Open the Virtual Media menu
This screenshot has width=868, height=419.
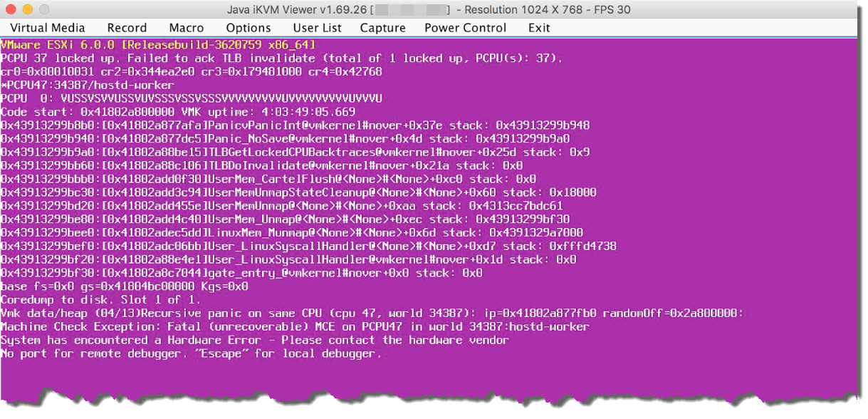coord(48,28)
